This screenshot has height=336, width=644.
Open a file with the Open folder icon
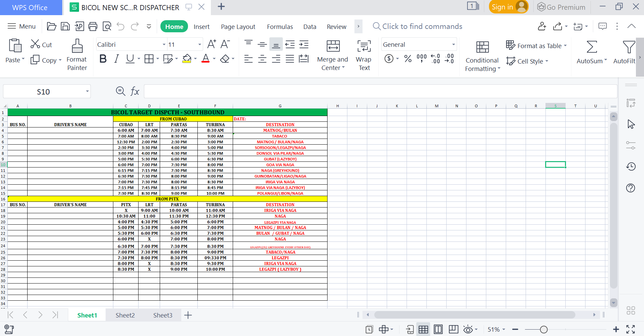tap(51, 26)
